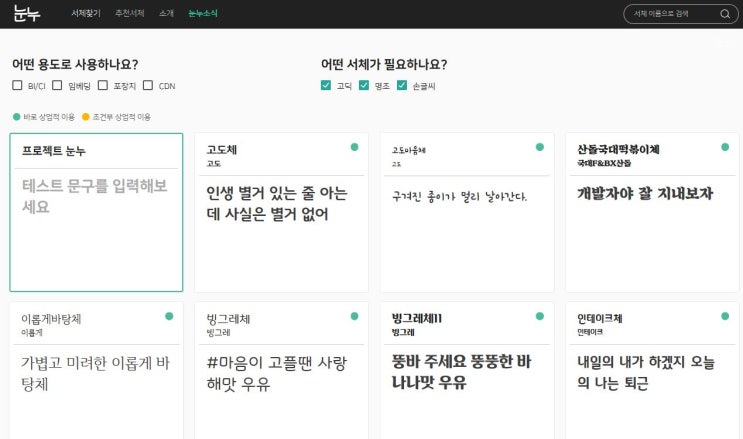Click green license dot on 고도체 card

tap(354, 147)
